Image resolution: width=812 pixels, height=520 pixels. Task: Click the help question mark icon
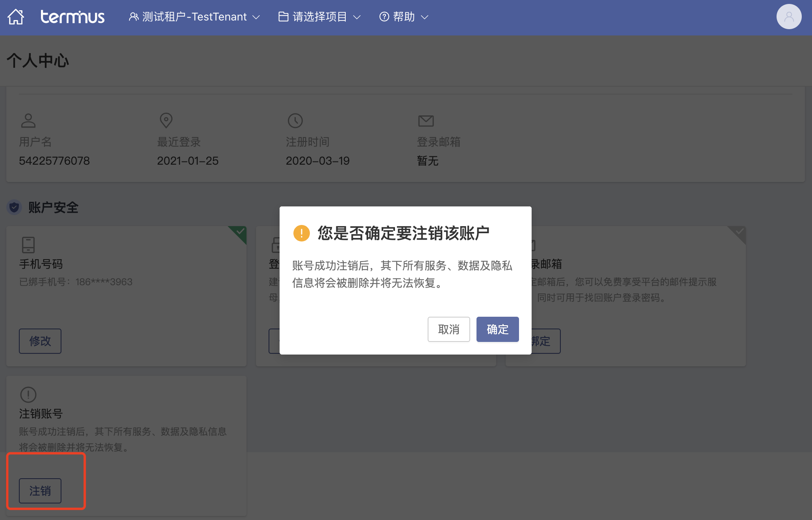tap(384, 17)
